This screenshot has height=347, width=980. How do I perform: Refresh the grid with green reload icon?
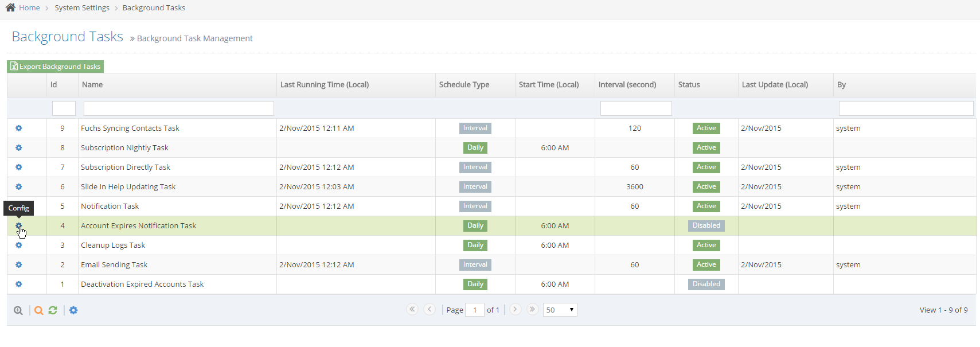[x=53, y=310]
